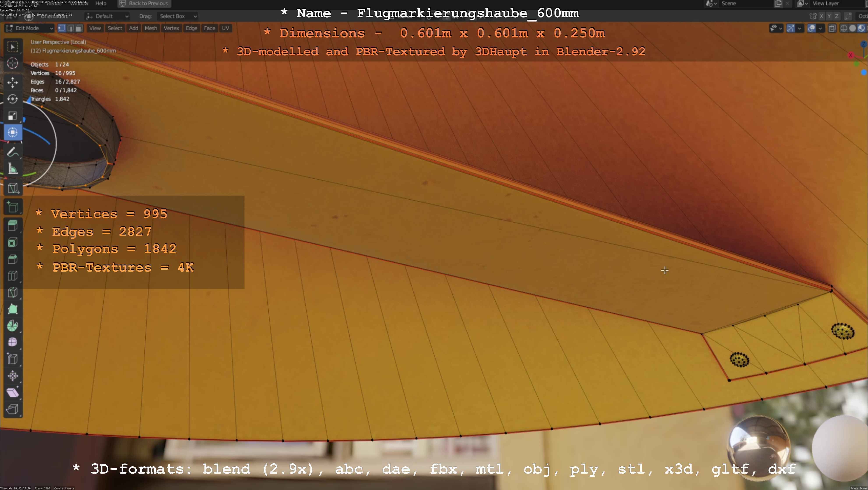Pick the Scale tool
868x490 pixels.
coord(13,116)
